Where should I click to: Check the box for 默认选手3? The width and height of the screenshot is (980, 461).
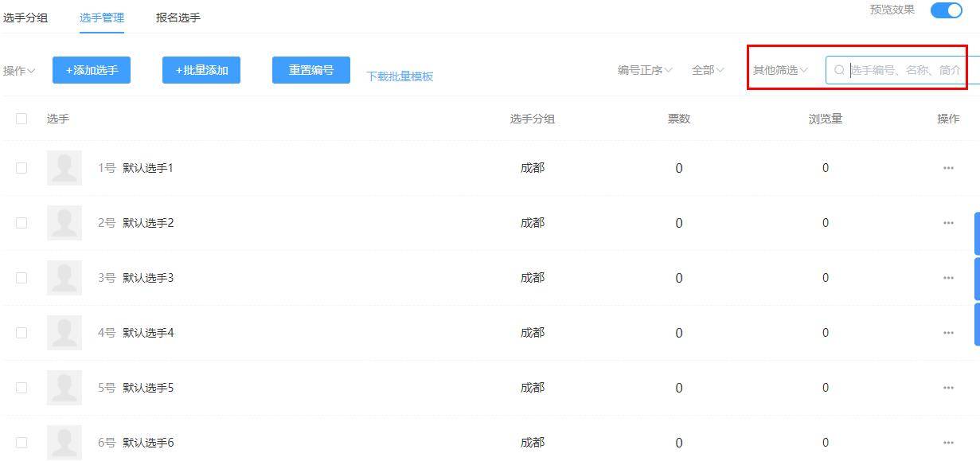[21, 278]
